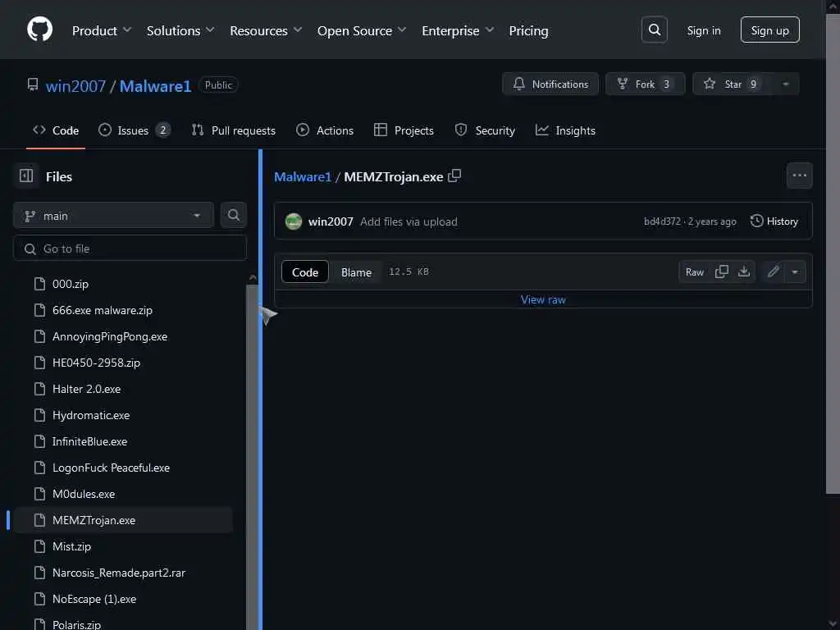Click the Go to file search field
Screen dimensions: 840x630
(130, 249)
